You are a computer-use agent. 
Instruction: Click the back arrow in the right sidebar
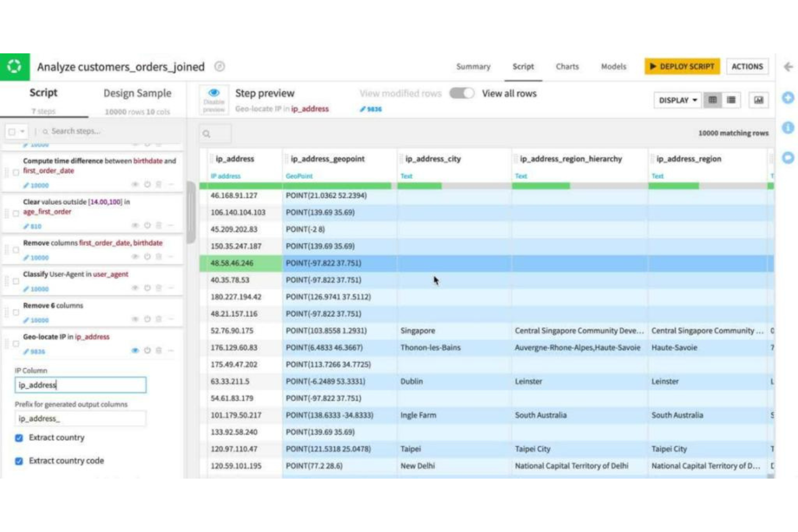point(788,66)
